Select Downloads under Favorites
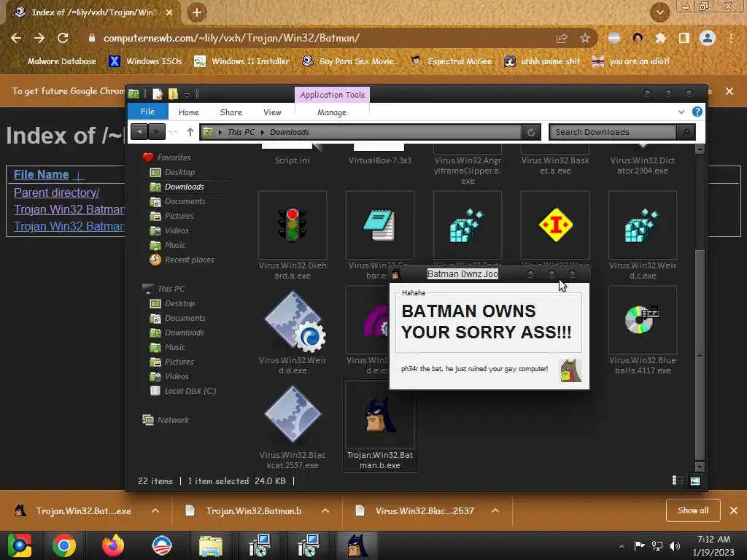 pos(177,187)
